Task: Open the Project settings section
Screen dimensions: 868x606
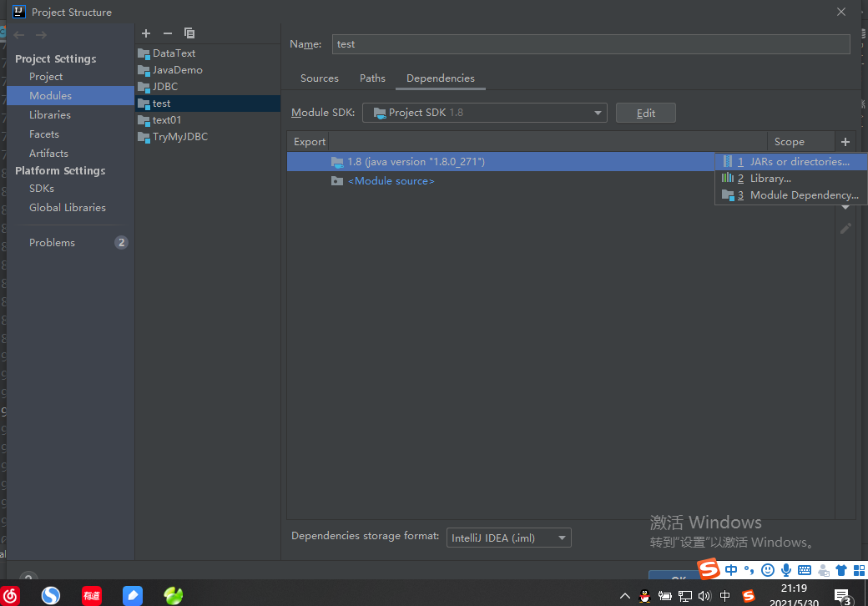Action: click(x=46, y=76)
